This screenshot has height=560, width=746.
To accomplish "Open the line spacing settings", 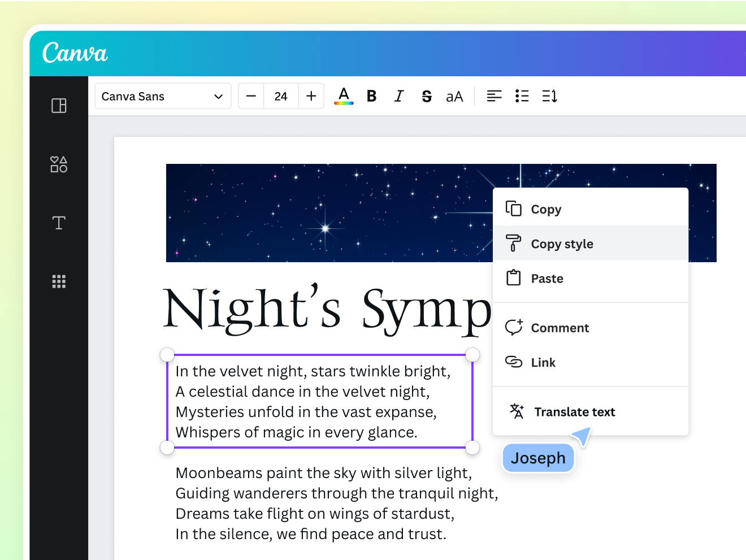I will (x=549, y=96).
